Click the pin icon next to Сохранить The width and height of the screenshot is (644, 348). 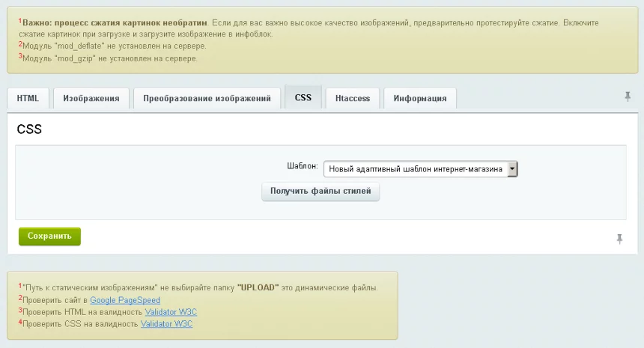click(x=619, y=239)
